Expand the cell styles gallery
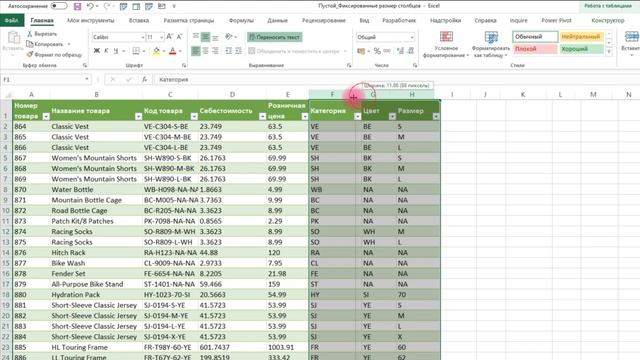 pyautogui.click(x=609, y=52)
